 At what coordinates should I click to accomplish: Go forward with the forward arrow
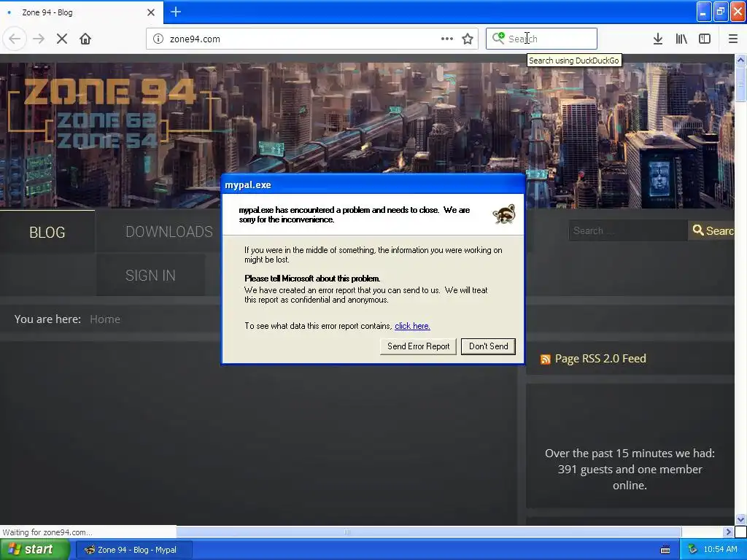click(x=39, y=39)
